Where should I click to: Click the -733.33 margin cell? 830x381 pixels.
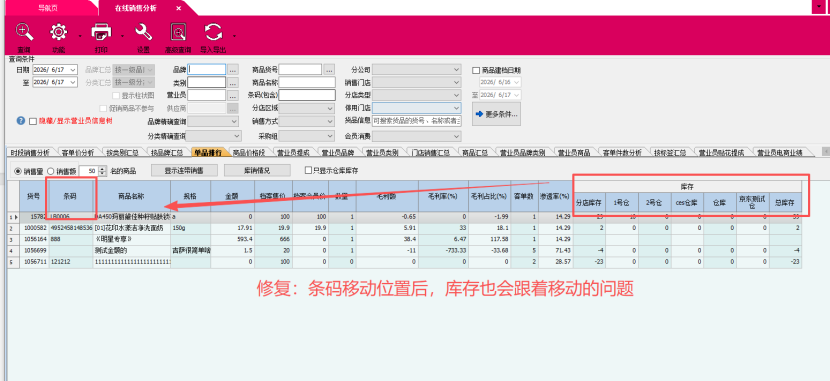(443, 250)
